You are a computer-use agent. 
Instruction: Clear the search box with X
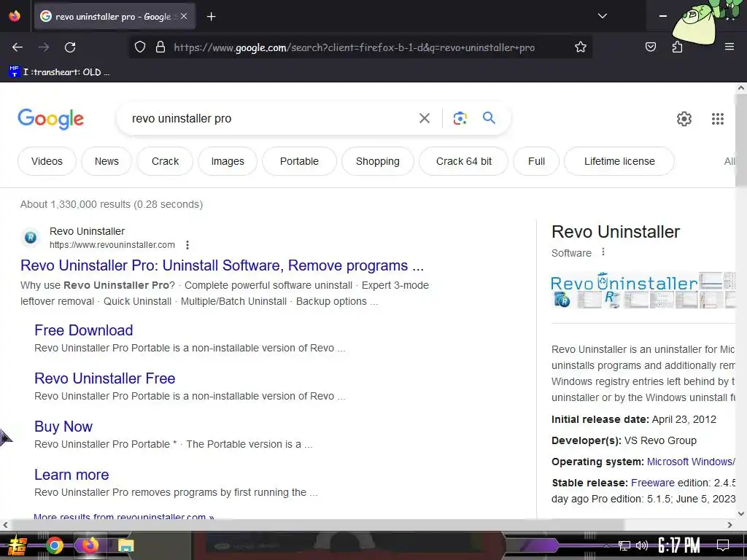[x=424, y=118]
